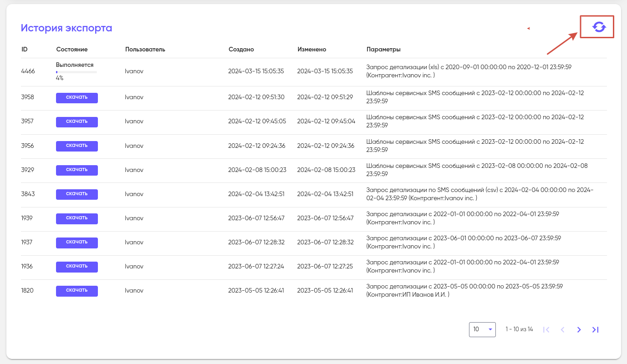Click the Состояние column header

pyautogui.click(x=71, y=49)
